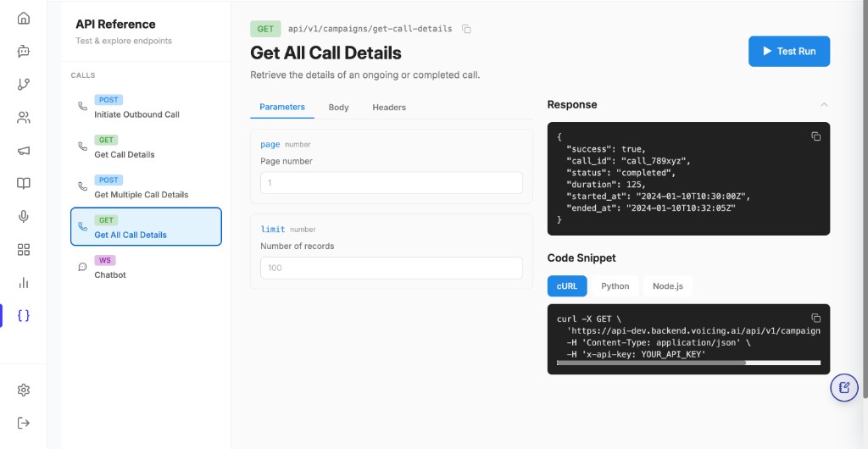Click chat bubble icon beside Chatbot
Screen dimensions: 868x449
(82, 267)
